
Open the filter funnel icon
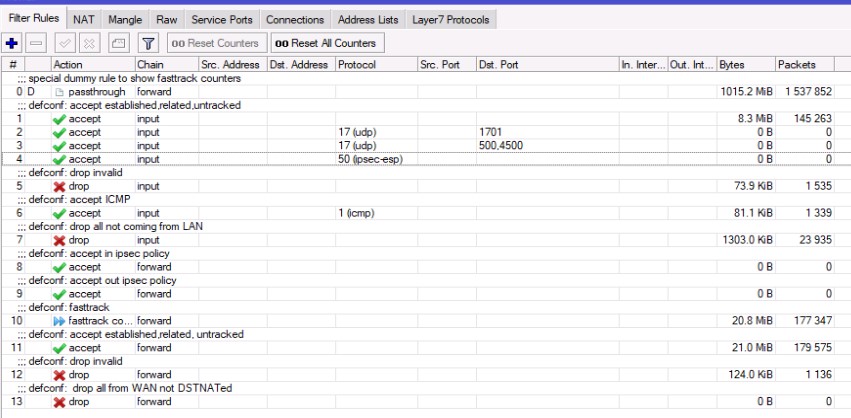(x=148, y=43)
